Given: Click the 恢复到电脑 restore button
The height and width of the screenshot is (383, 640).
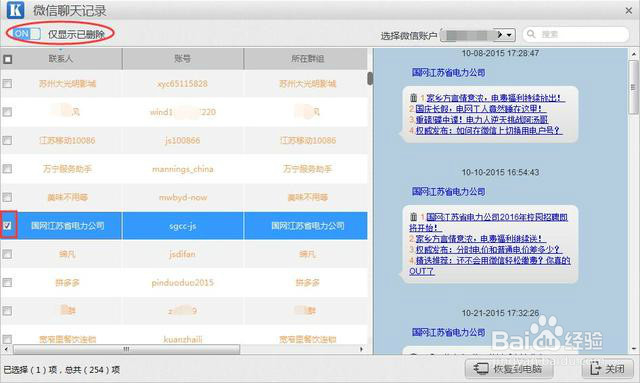Looking at the screenshot, I should coord(509,369).
